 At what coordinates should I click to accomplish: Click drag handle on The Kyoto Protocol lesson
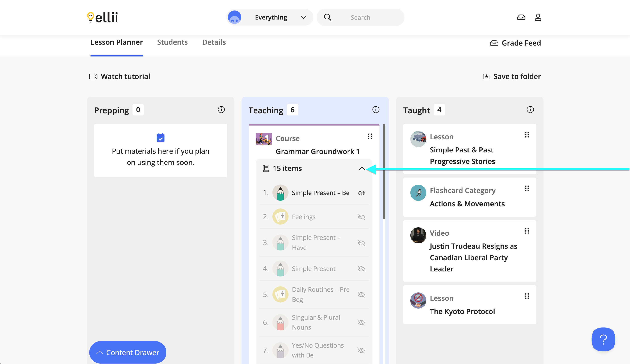[527, 296]
